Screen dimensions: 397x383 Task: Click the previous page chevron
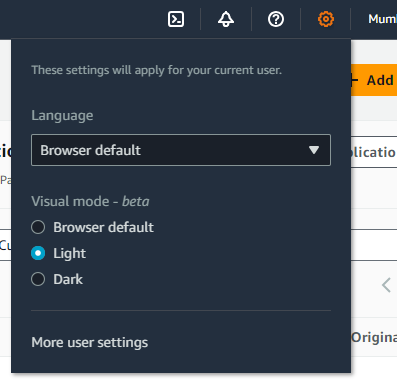tap(386, 285)
